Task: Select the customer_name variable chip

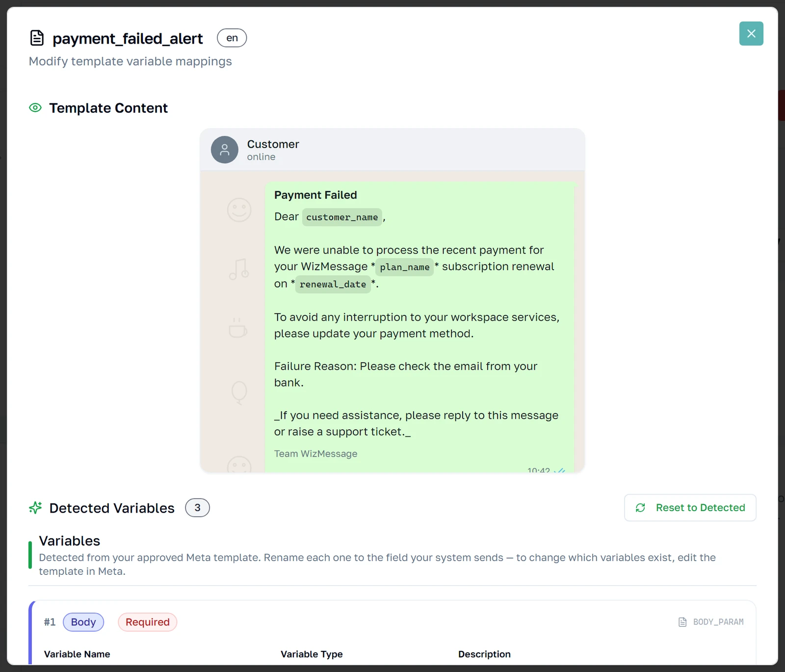Action: (x=342, y=217)
